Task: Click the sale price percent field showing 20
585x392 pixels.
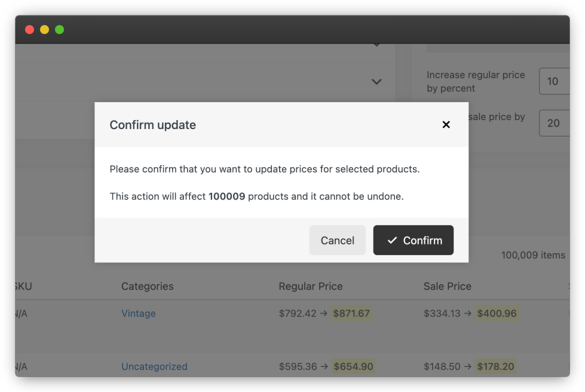Action: click(x=554, y=123)
